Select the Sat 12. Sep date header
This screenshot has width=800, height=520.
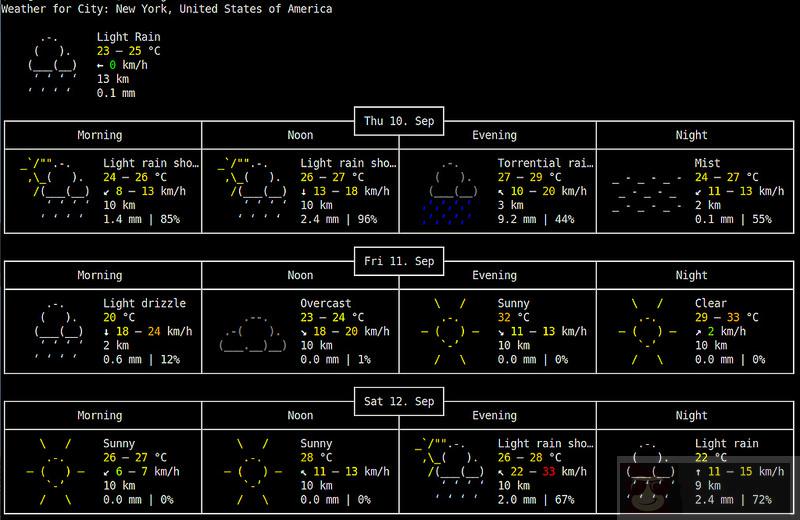pos(399,402)
